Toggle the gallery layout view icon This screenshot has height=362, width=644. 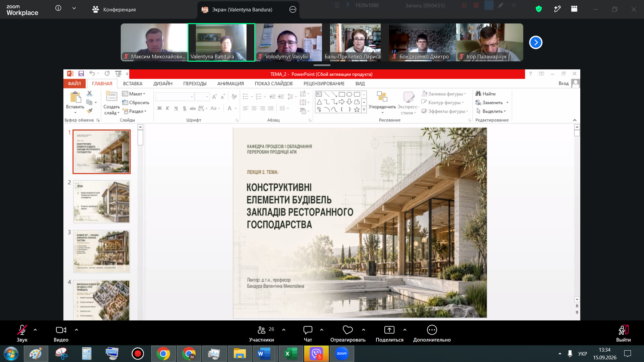tap(574, 9)
